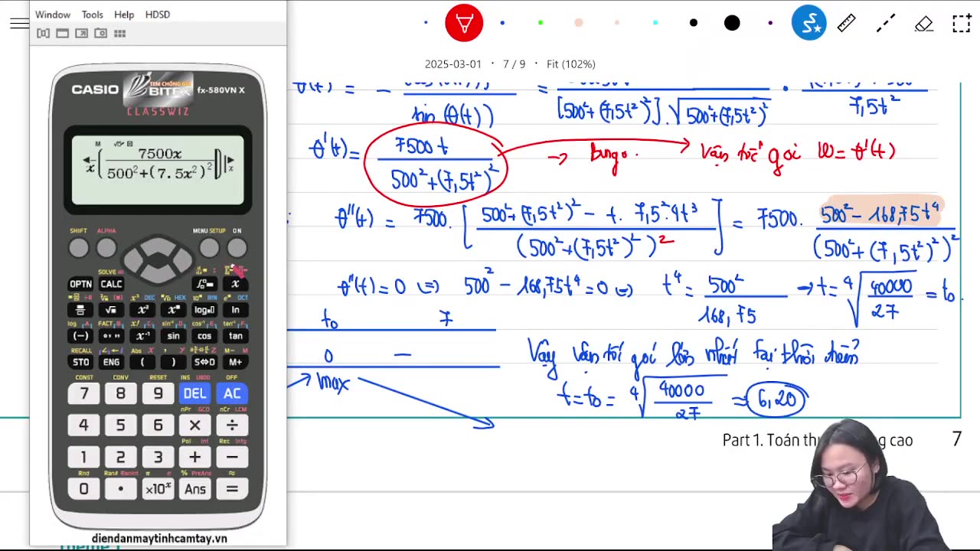
Task: Tap calculator cursor left arrow
Action: point(133,260)
